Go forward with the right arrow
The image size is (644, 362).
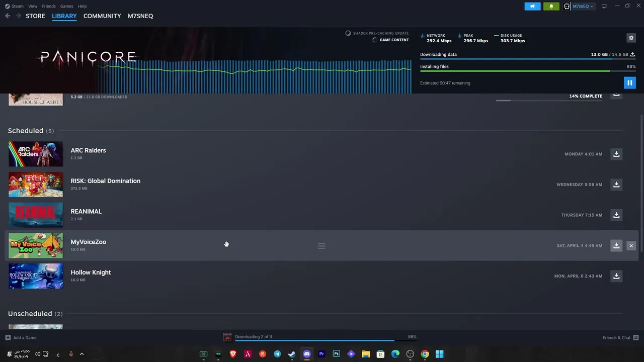point(18,16)
